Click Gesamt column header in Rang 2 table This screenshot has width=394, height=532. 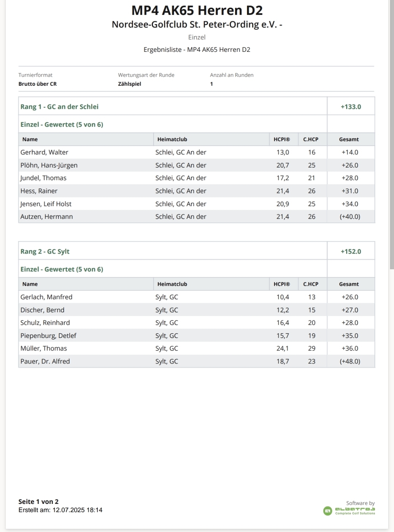pos(349,284)
